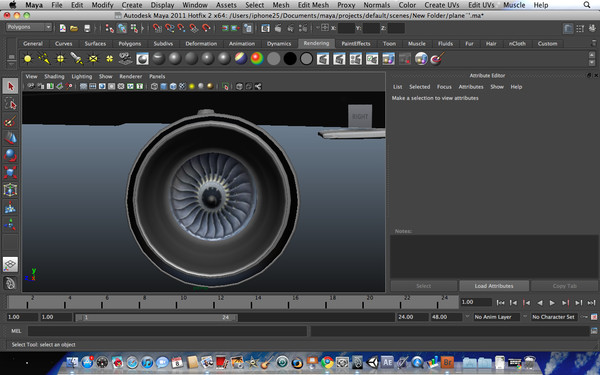Open a scene using the folder icon

point(74,28)
